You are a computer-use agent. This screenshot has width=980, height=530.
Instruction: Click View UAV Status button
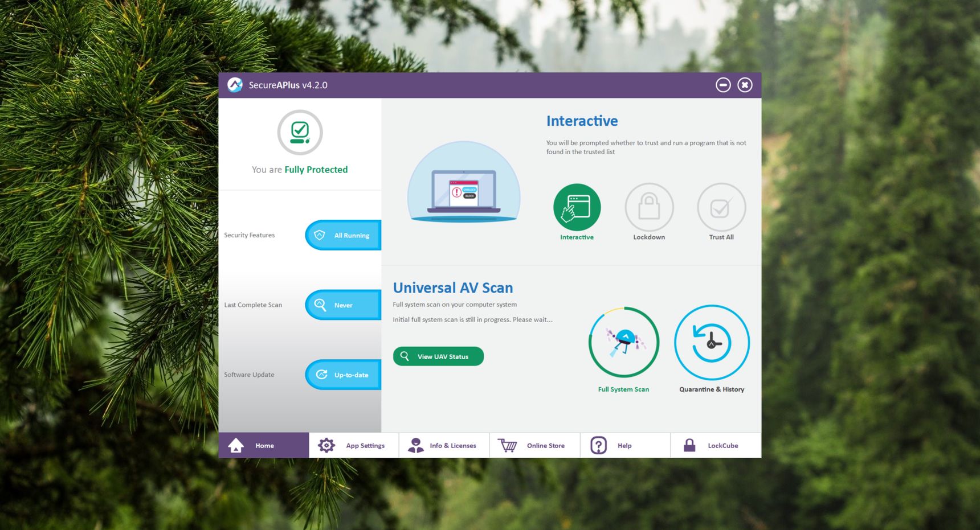tap(438, 356)
